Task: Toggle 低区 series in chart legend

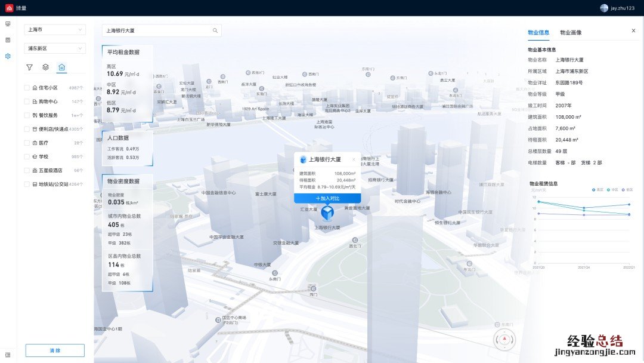Action: coord(627,189)
